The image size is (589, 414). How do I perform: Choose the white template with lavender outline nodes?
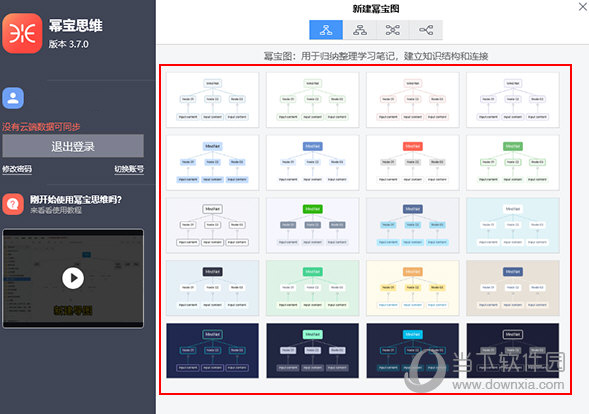(513, 100)
